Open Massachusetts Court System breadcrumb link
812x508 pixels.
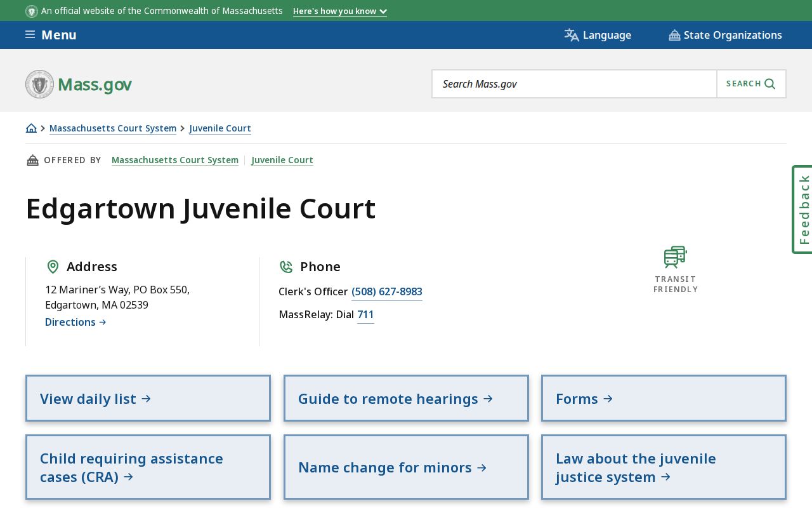click(113, 128)
